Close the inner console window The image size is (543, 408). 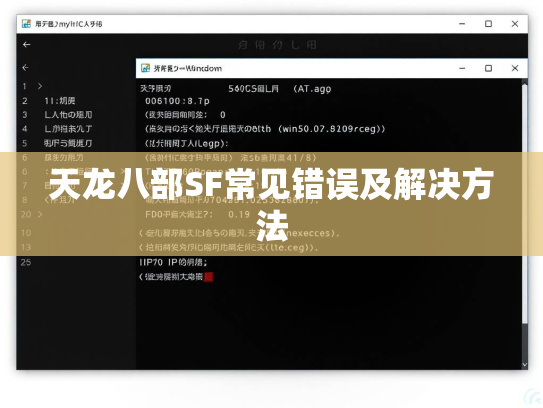pos(515,68)
